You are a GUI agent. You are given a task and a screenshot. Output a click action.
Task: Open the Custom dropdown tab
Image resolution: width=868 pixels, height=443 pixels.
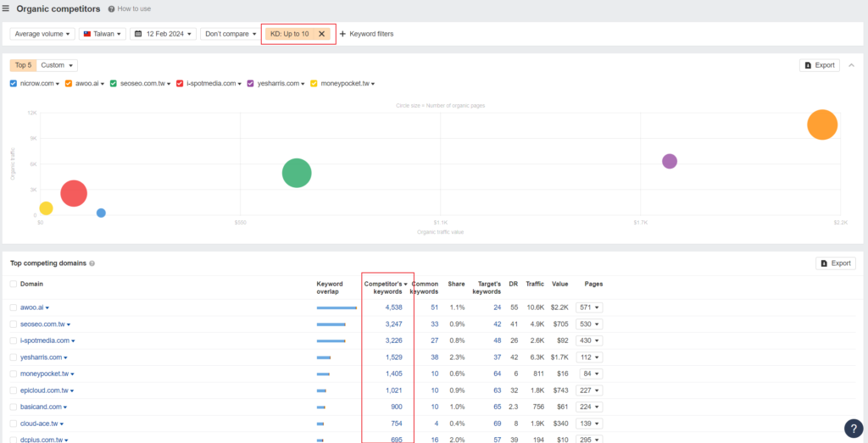click(x=57, y=65)
